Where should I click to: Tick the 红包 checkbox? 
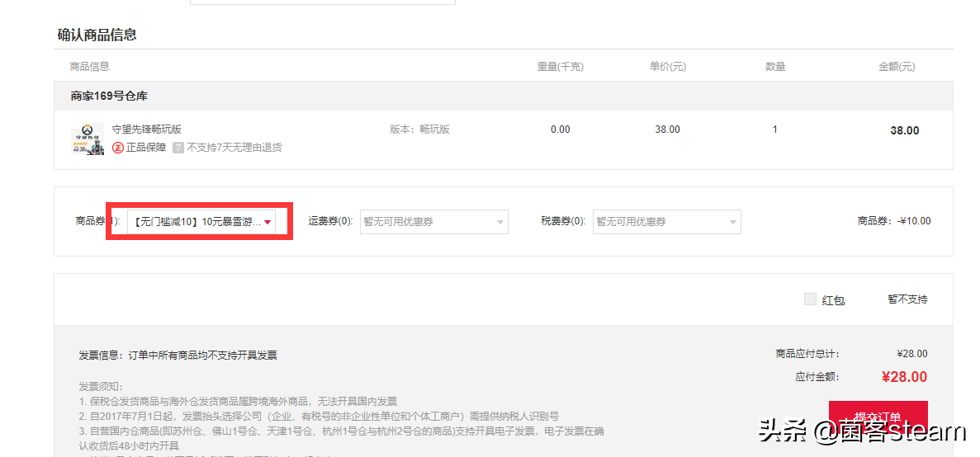[810, 299]
